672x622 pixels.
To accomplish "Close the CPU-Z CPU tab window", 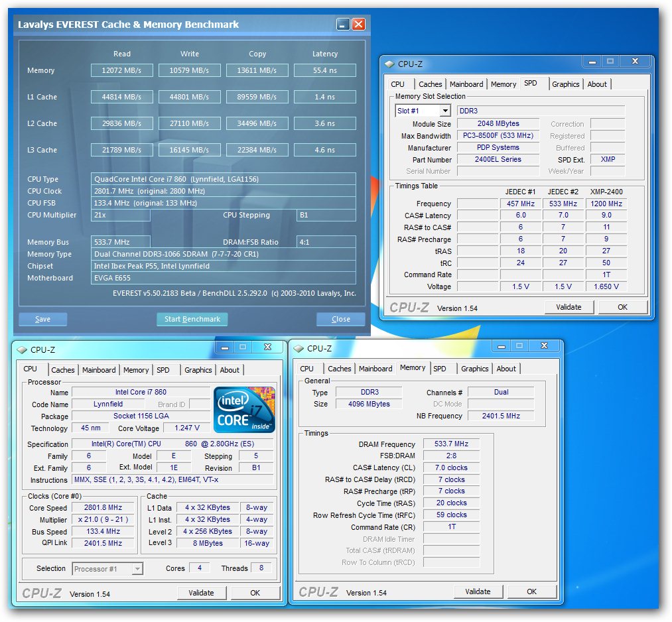I will (267, 347).
